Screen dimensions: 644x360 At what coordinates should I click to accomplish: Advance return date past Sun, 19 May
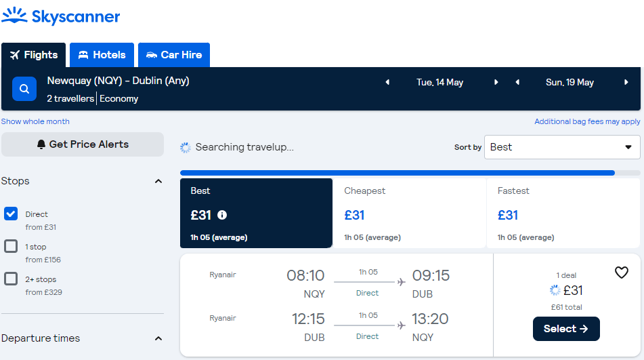[626, 82]
